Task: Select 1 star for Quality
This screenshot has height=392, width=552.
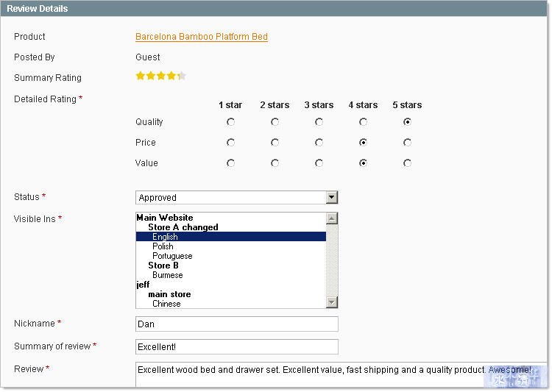Action: click(230, 122)
